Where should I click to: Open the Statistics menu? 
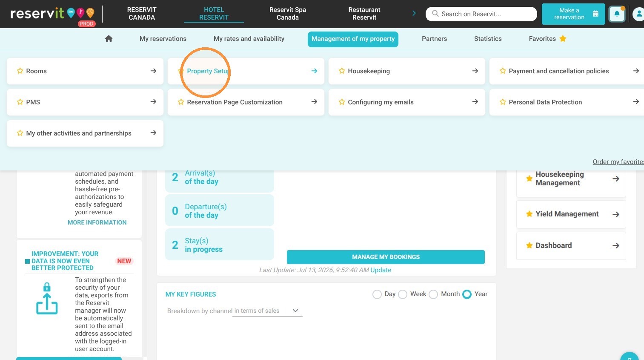coord(488,39)
